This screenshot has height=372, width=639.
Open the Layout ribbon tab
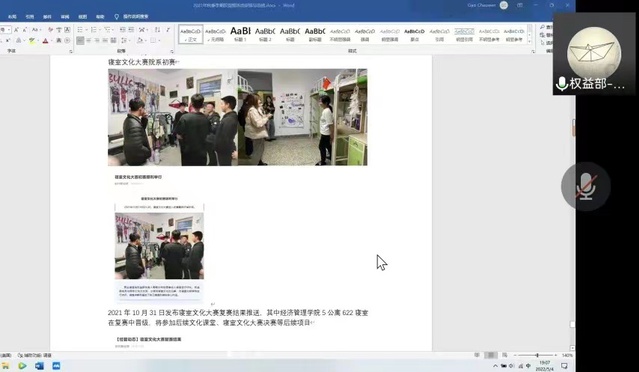click(12, 17)
